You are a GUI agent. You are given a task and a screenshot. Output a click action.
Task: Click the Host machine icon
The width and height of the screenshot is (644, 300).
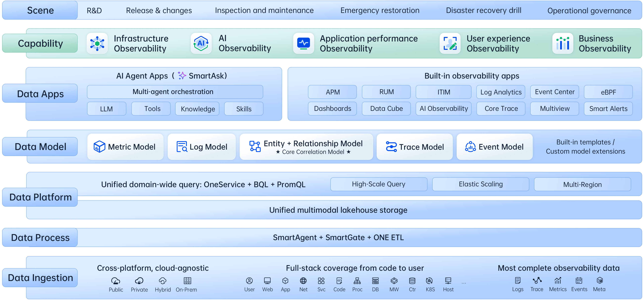click(x=448, y=281)
